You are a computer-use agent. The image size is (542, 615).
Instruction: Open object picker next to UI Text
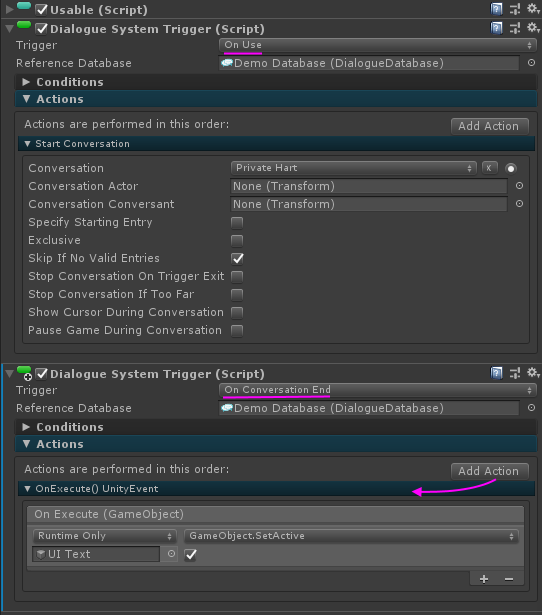(171, 554)
